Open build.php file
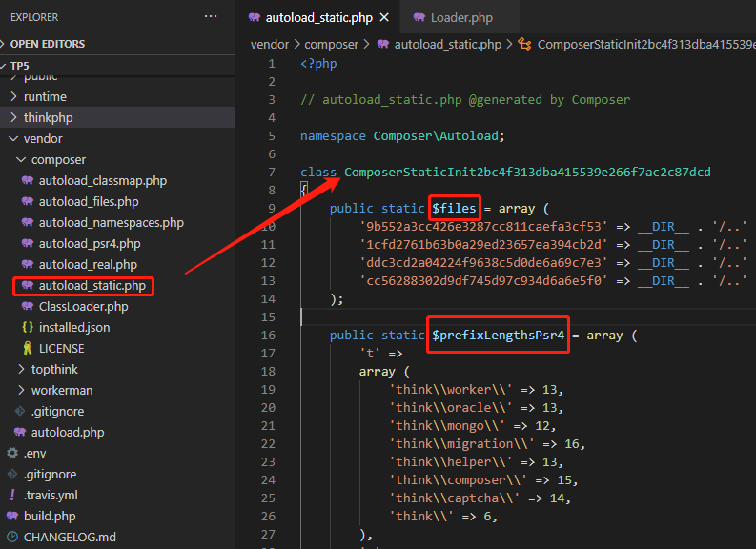Viewport: 756px width, 549px height. tap(50, 517)
